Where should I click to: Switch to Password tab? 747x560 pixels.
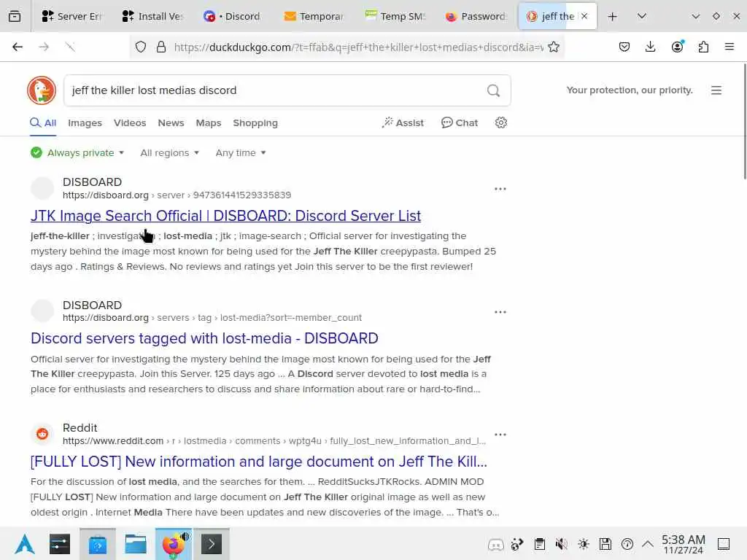[x=476, y=16]
